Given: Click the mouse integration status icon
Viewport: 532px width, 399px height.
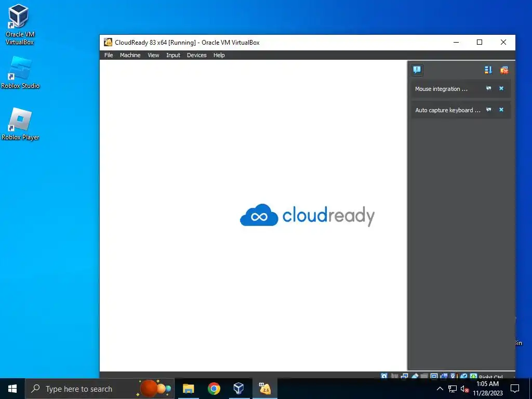Looking at the screenshot, I should coord(464,376).
